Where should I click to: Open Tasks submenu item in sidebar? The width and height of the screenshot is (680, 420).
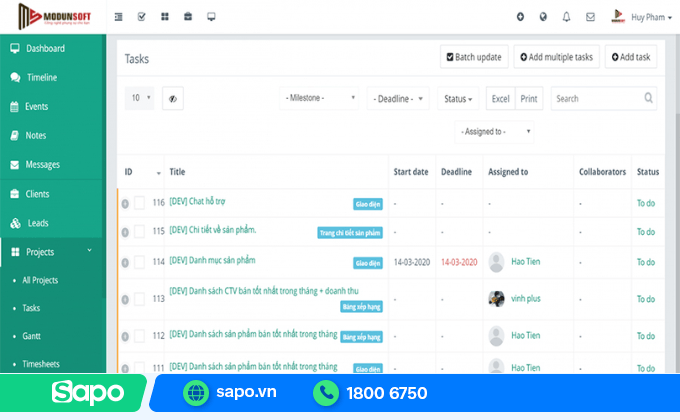coord(31,308)
